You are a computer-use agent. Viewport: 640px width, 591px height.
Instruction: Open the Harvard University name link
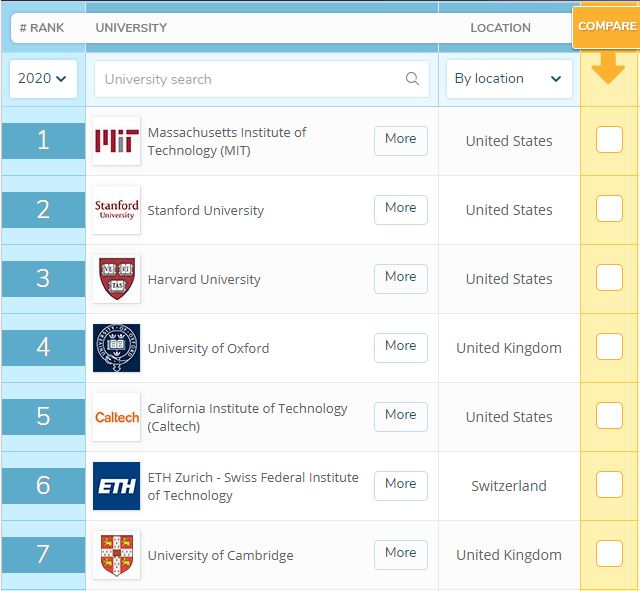click(x=204, y=280)
